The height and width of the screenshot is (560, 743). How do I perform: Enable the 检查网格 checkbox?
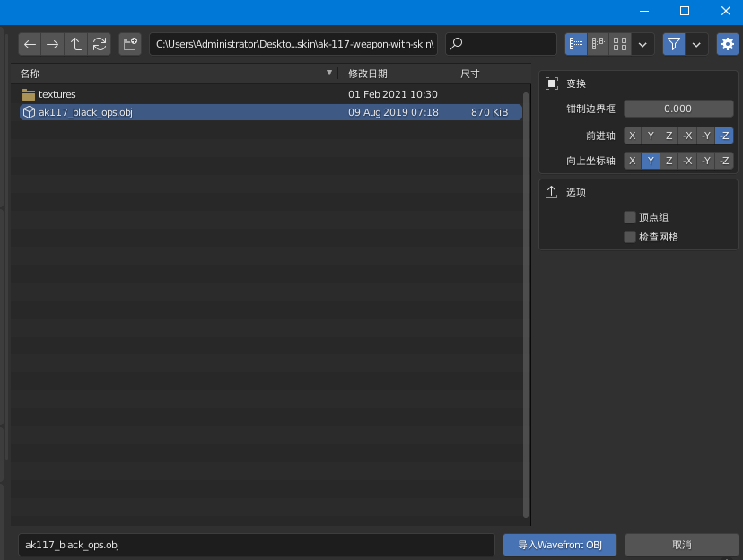pos(629,237)
